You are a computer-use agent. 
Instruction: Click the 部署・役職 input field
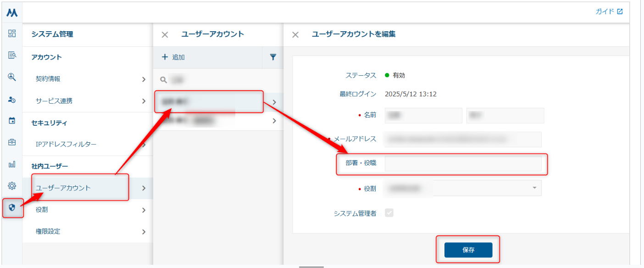[463, 164]
